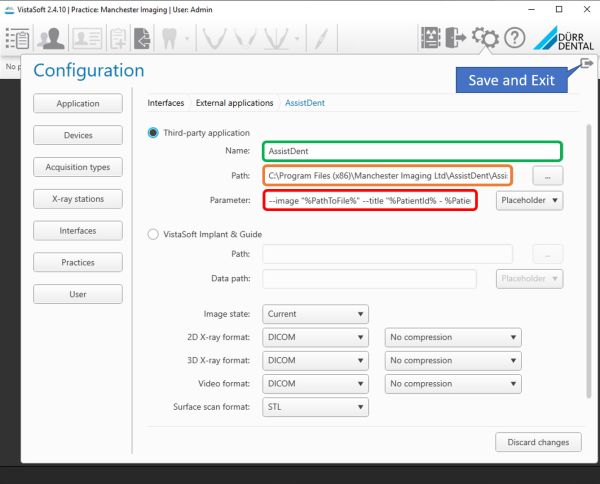Expand the 2D X-ray compression dropdown
This screenshot has height=484, width=600.
click(452, 337)
